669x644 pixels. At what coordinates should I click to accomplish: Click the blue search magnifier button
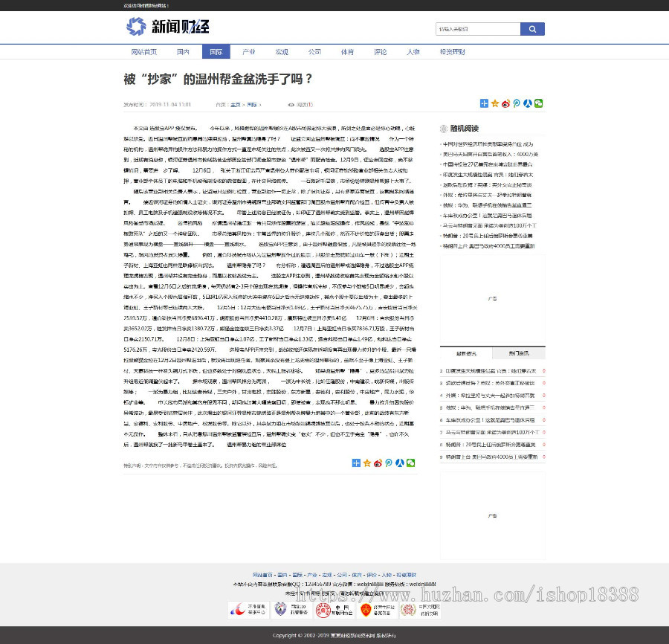point(532,29)
